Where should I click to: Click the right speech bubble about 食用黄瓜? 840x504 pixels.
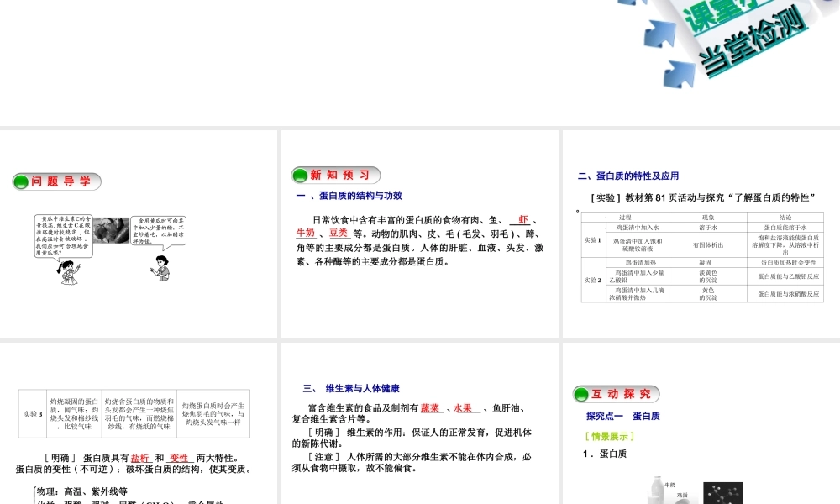pyautogui.click(x=159, y=232)
